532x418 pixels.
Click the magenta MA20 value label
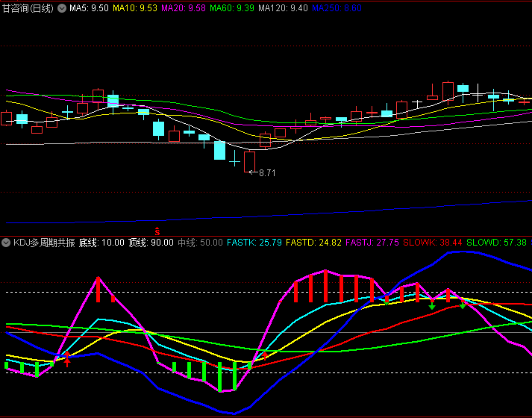[x=184, y=7]
